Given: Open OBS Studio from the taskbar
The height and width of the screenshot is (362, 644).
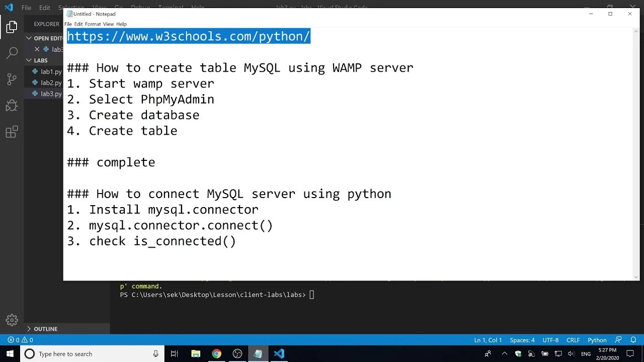Looking at the screenshot, I should pyautogui.click(x=237, y=354).
